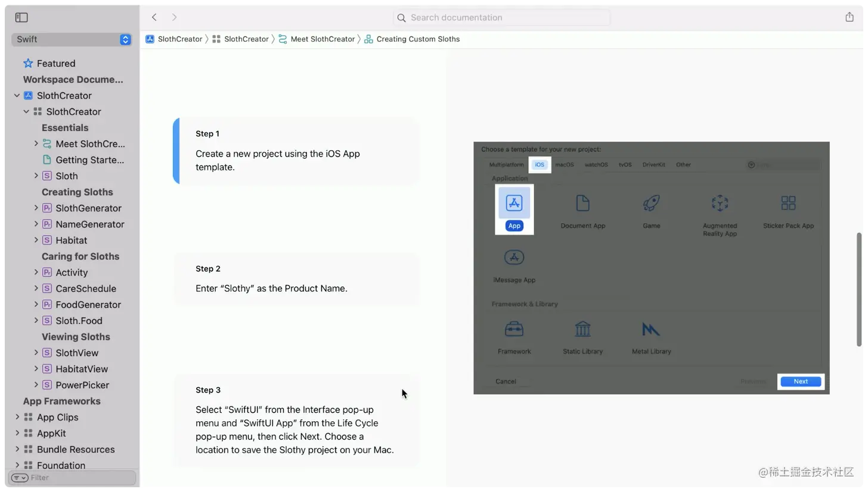Screen dimensions: 868x492
Task: Click the "Creating Sloths" sidebar heading
Action: click(x=77, y=192)
